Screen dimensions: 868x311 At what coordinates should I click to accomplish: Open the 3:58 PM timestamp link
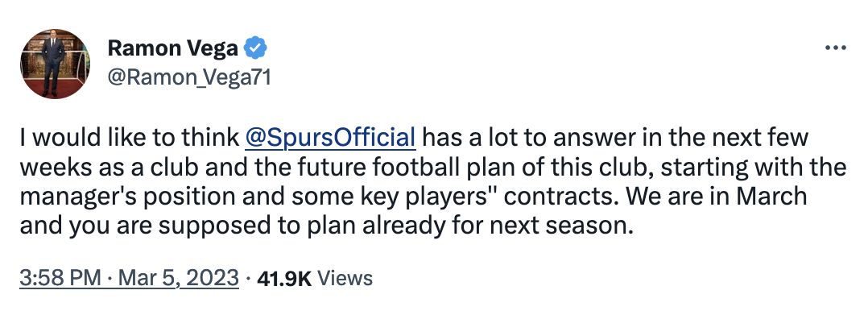point(60,278)
